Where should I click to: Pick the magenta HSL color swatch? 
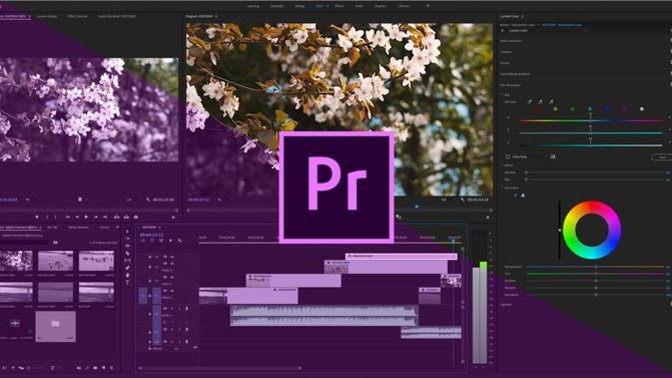(624, 109)
